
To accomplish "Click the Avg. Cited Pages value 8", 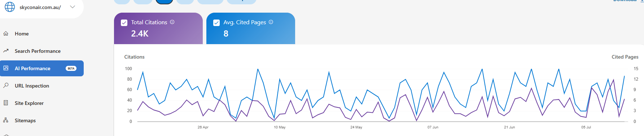I will click(x=226, y=34).
